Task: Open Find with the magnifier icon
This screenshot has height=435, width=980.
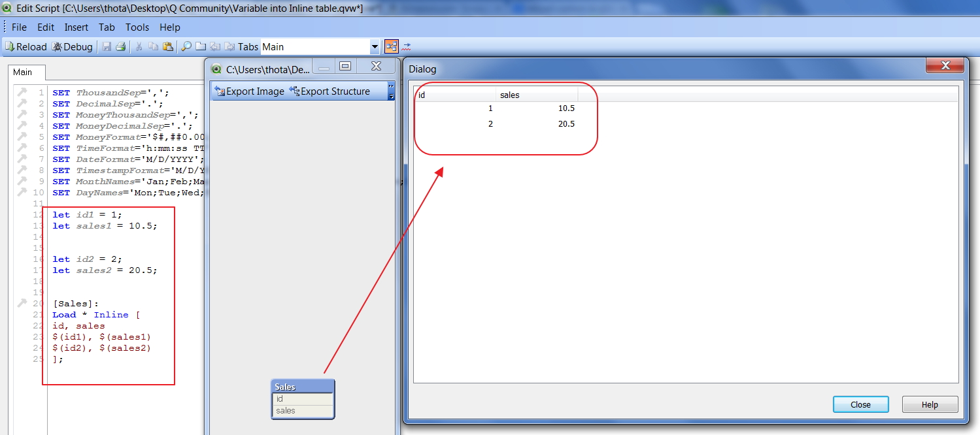Action: tap(185, 46)
